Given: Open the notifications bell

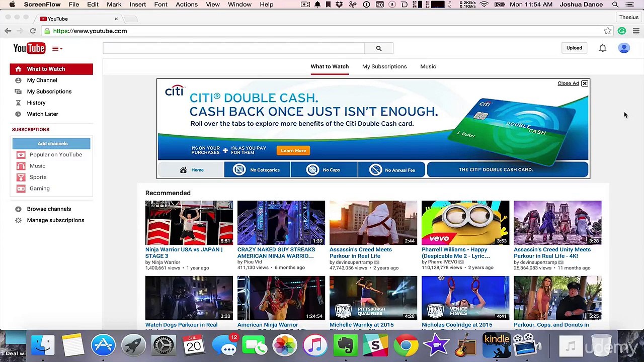Looking at the screenshot, I should coord(602,48).
